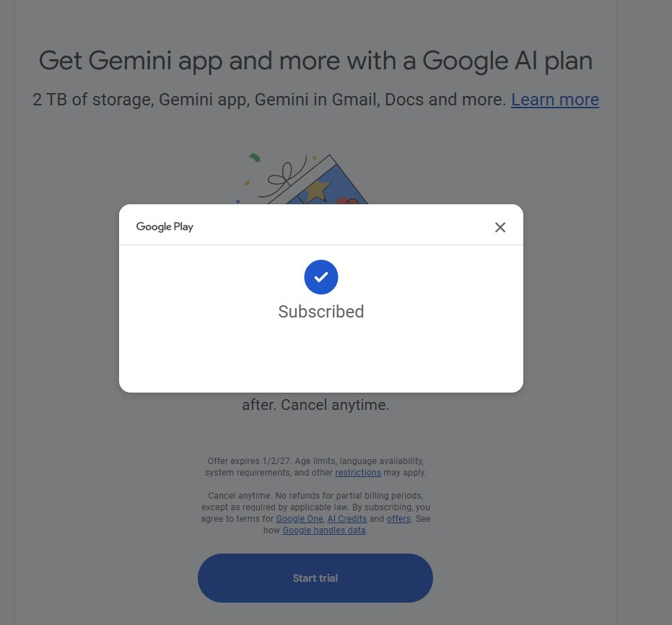Open the AI Credits terms link
The width and height of the screenshot is (672, 625).
(346, 519)
